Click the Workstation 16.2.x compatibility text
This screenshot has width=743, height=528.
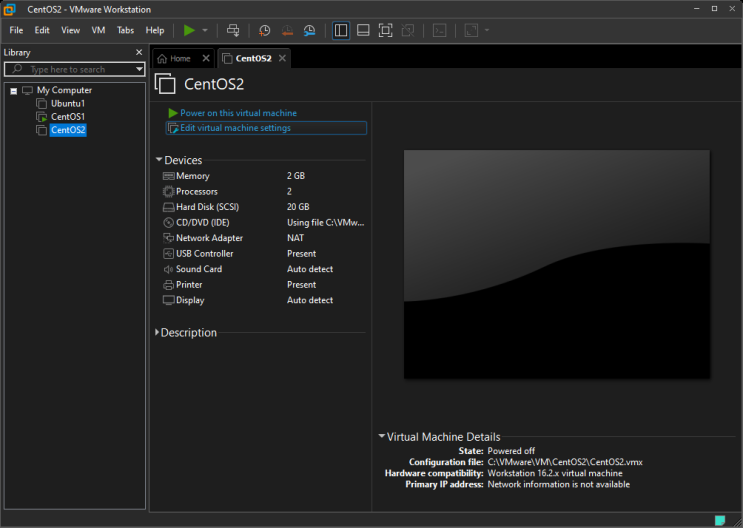coord(555,473)
